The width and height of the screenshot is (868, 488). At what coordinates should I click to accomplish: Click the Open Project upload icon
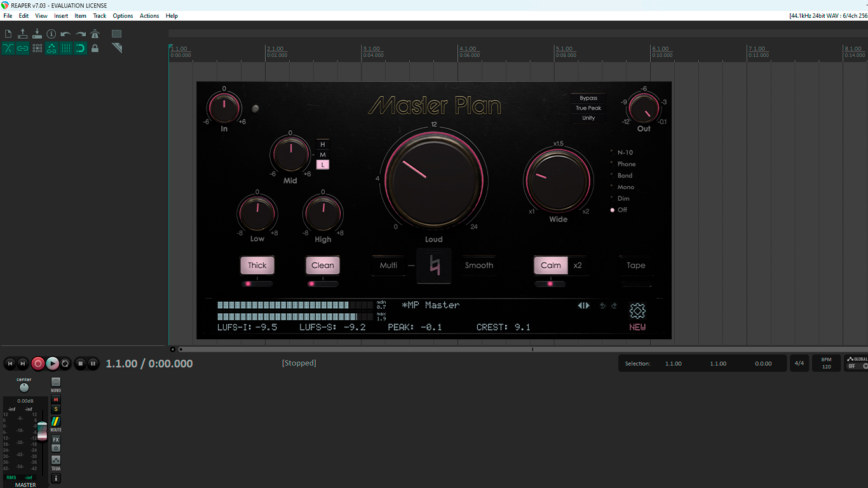(23, 34)
